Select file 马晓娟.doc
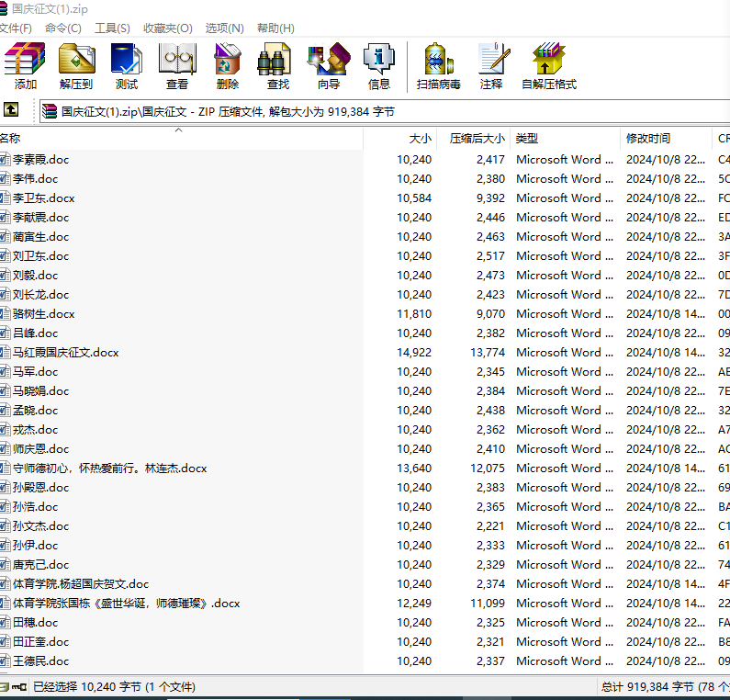730x700 pixels. pyautogui.click(x=40, y=391)
